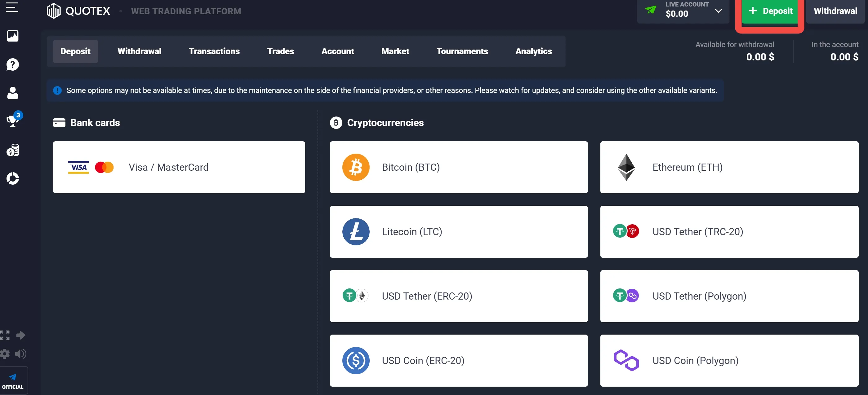868x395 pixels.
Task: Select Visa / MasterCard payment method
Action: tap(179, 167)
